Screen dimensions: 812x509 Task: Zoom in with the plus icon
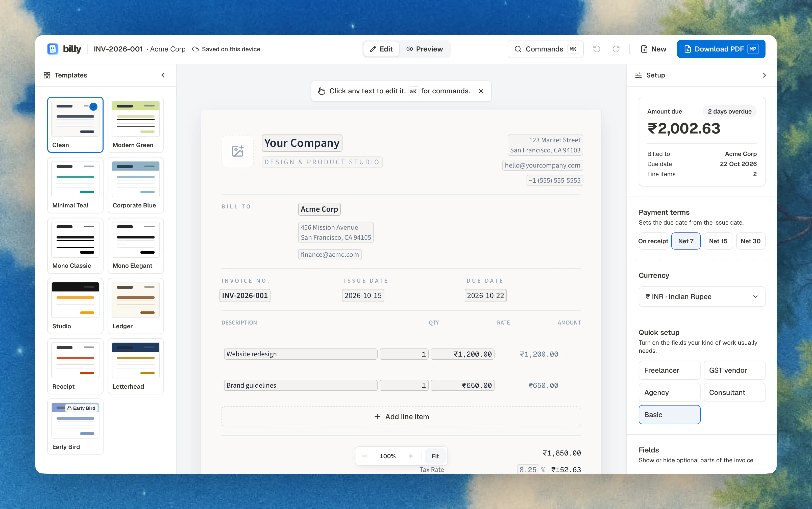(411, 456)
